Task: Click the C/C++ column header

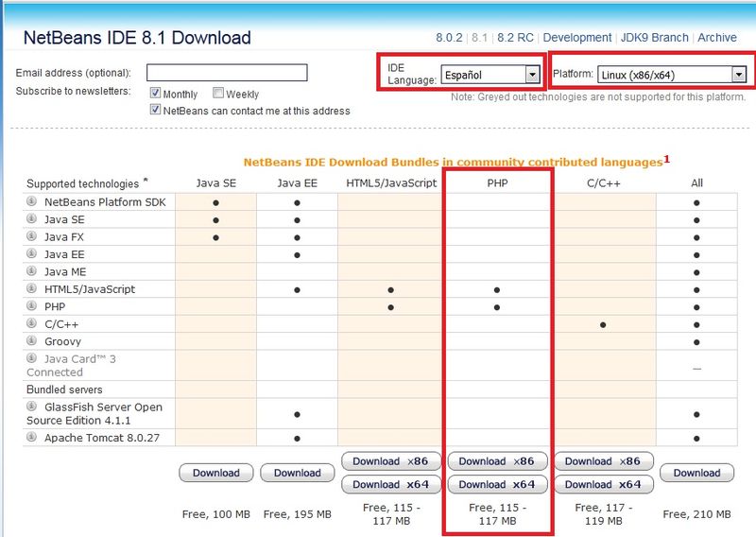Action: pos(604,183)
